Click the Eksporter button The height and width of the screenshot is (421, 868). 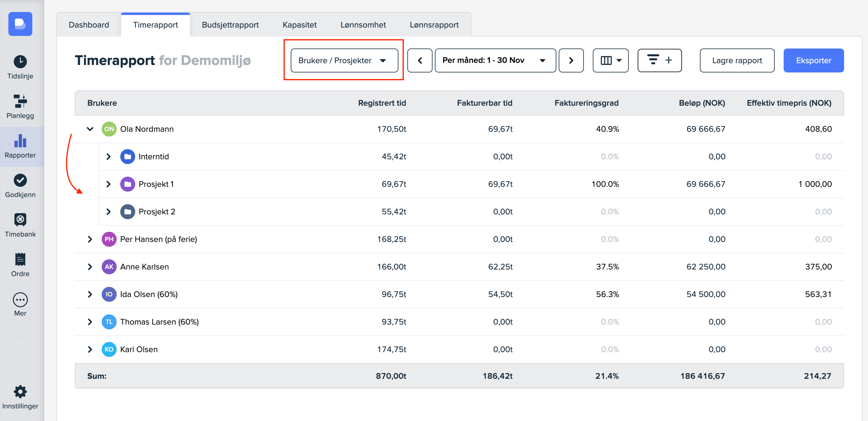coord(813,60)
